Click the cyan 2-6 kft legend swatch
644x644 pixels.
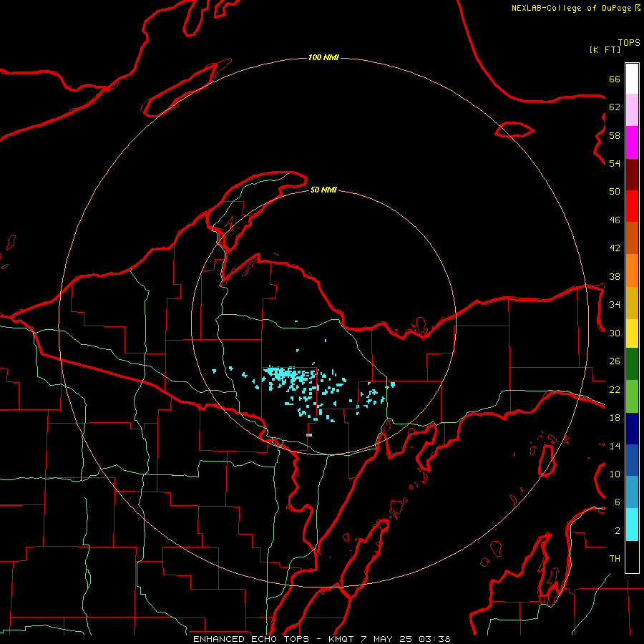point(632,525)
